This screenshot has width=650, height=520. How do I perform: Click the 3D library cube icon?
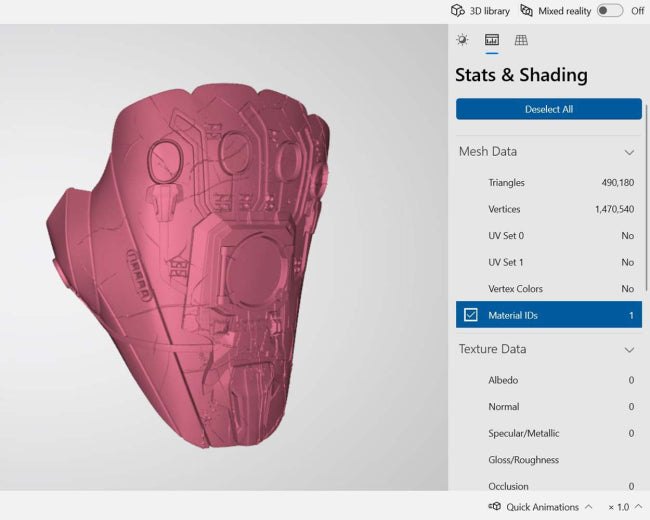(x=457, y=11)
